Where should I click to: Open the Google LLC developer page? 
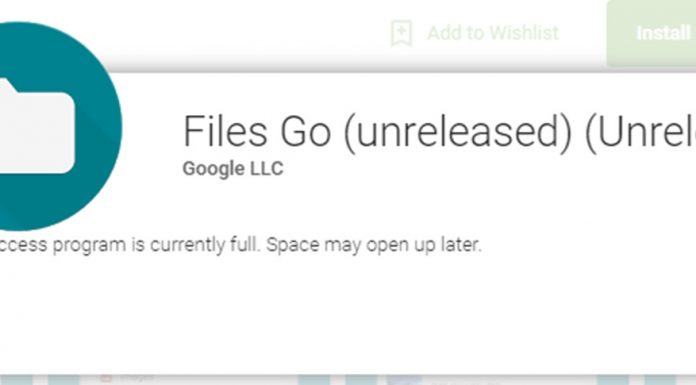[x=233, y=169]
